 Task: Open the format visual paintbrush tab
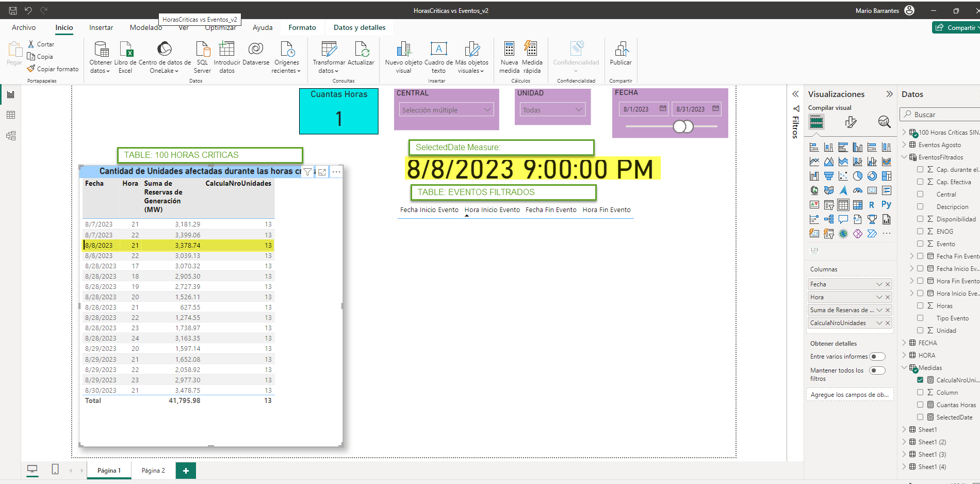(851, 122)
